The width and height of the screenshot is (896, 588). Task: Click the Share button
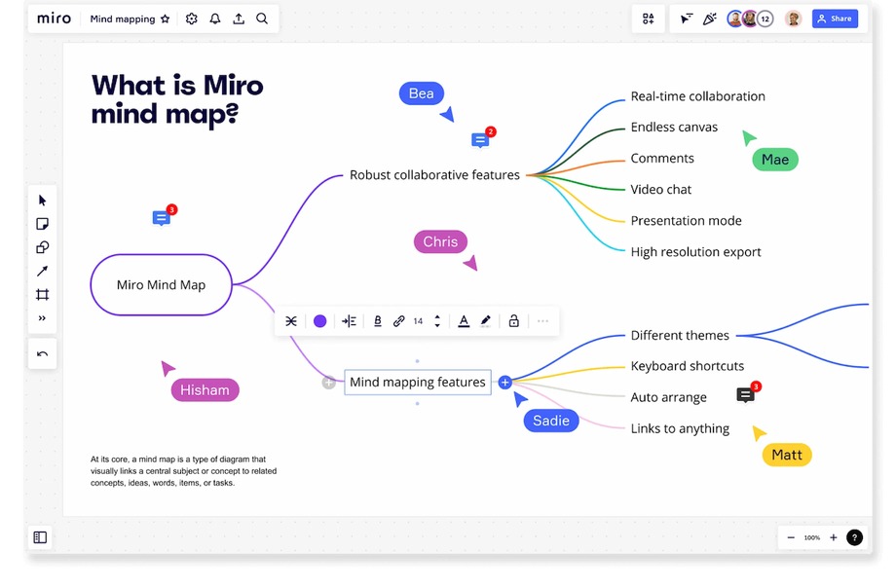[x=835, y=18]
